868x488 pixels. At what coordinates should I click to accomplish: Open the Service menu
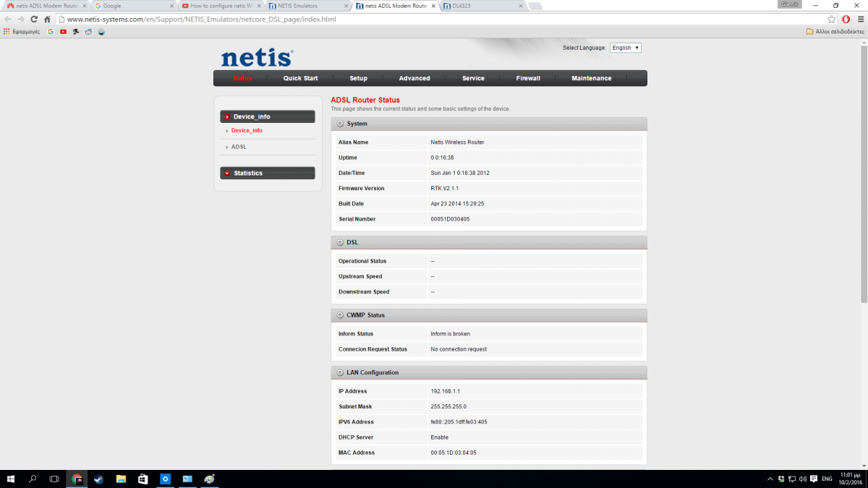[473, 78]
